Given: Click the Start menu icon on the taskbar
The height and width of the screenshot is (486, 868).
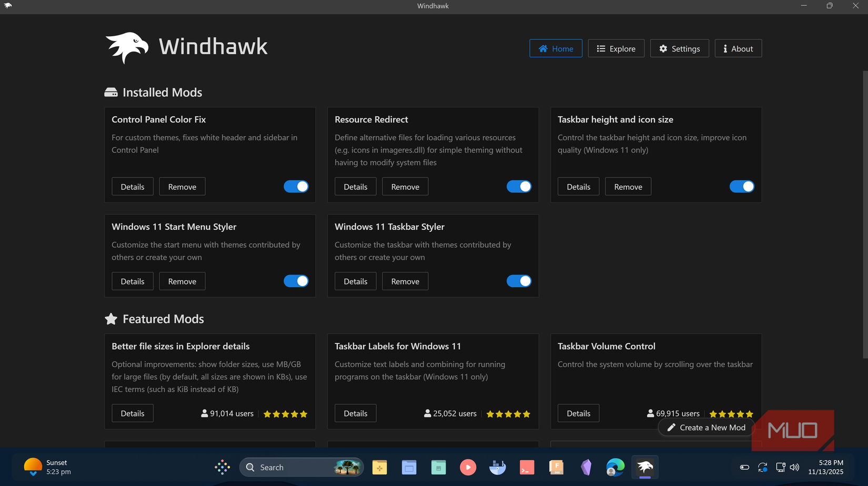Looking at the screenshot, I should 222,467.
